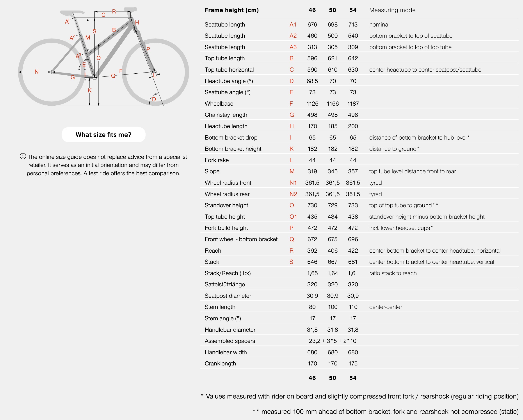Click the red H headtube length label
The image size is (523, 420).
click(x=137, y=23)
